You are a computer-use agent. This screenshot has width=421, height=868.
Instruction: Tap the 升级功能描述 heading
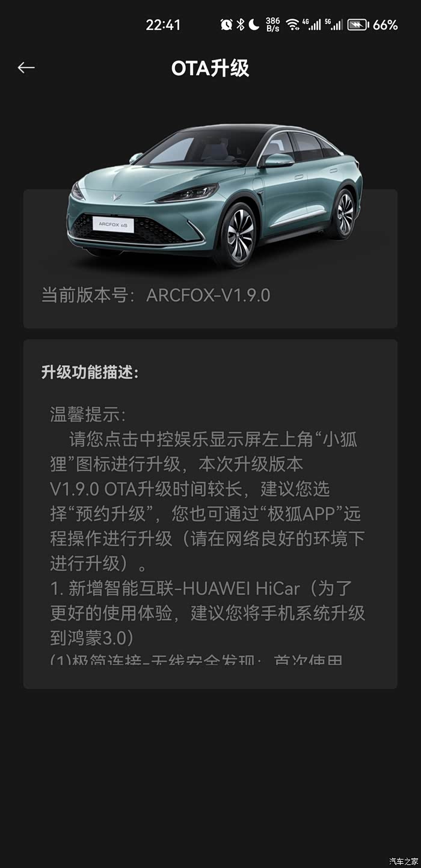point(90,372)
